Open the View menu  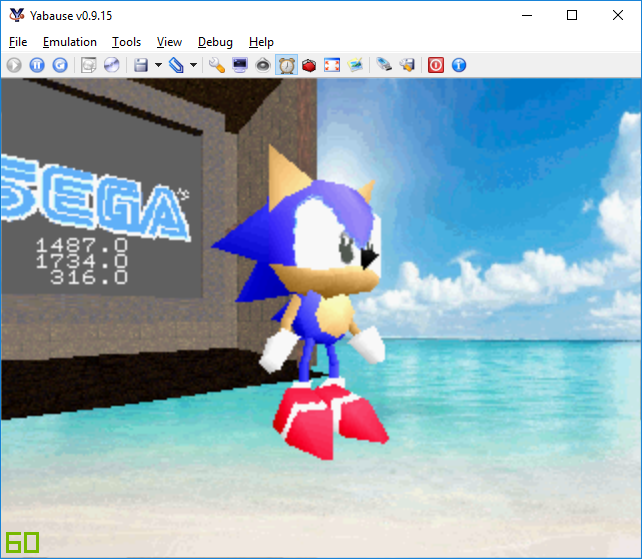[x=169, y=42]
